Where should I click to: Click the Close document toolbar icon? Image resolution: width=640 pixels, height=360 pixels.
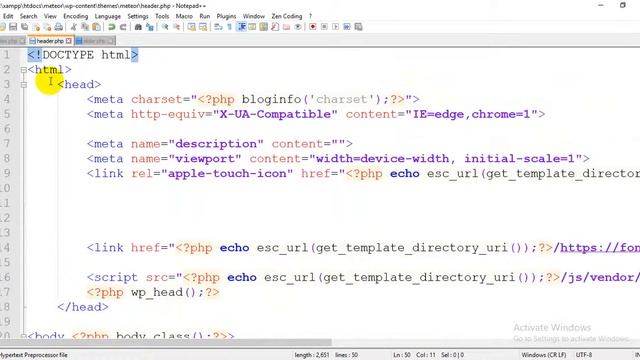pyautogui.click(x=37, y=27)
